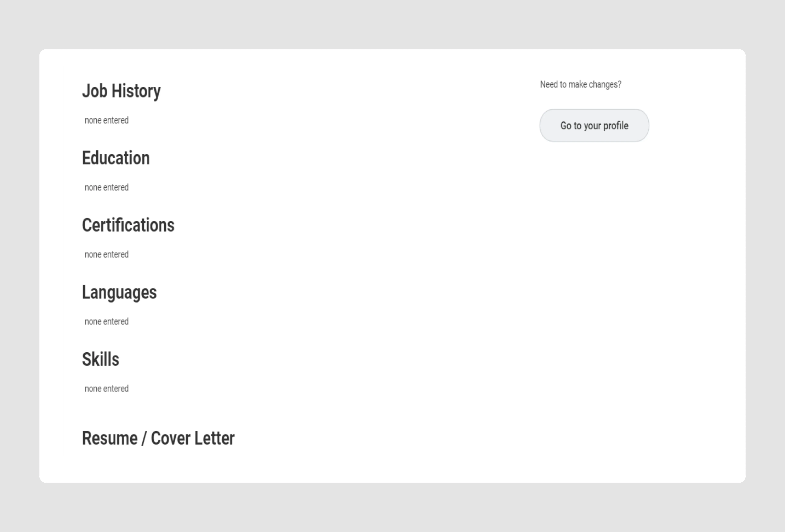Click the Certifications heading

(x=128, y=225)
